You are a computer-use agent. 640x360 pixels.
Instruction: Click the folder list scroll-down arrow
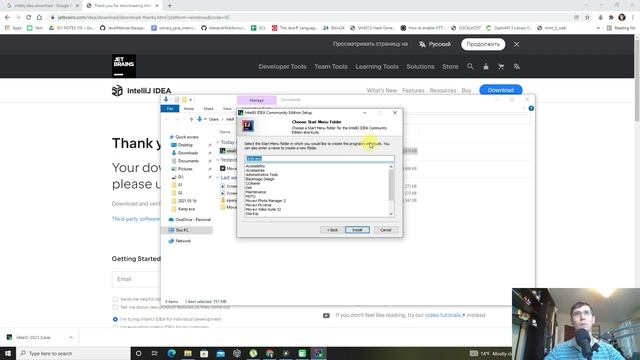391,214
